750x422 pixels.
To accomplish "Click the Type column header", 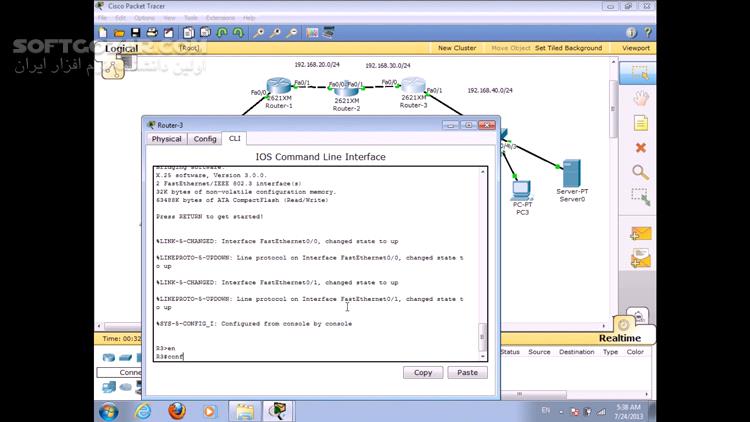I will tap(610, 352).
